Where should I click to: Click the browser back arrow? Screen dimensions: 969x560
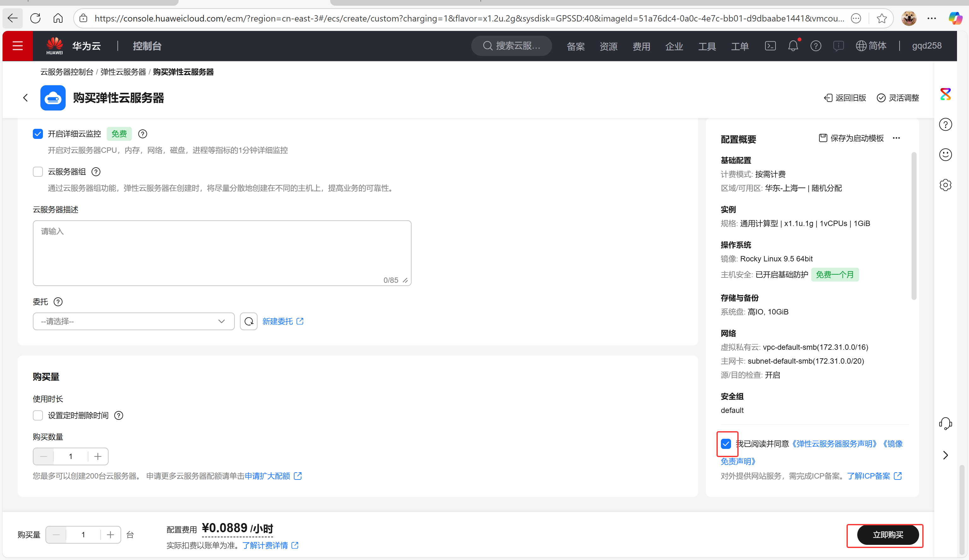pos(13,18)
